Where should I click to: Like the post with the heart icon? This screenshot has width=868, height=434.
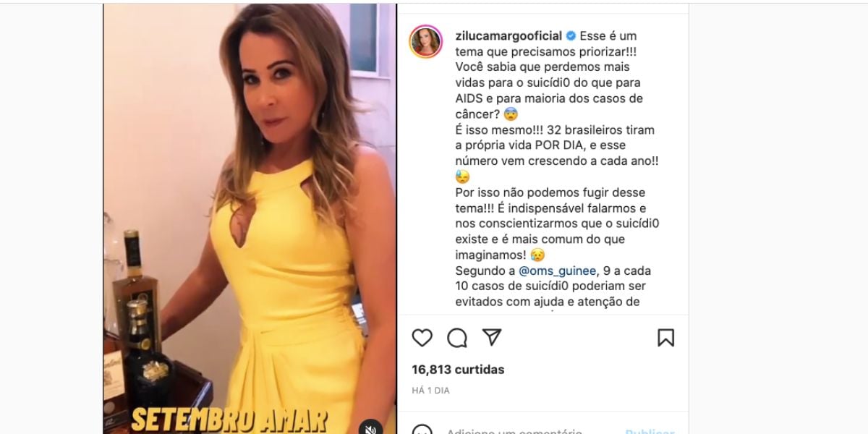[422, 337]
